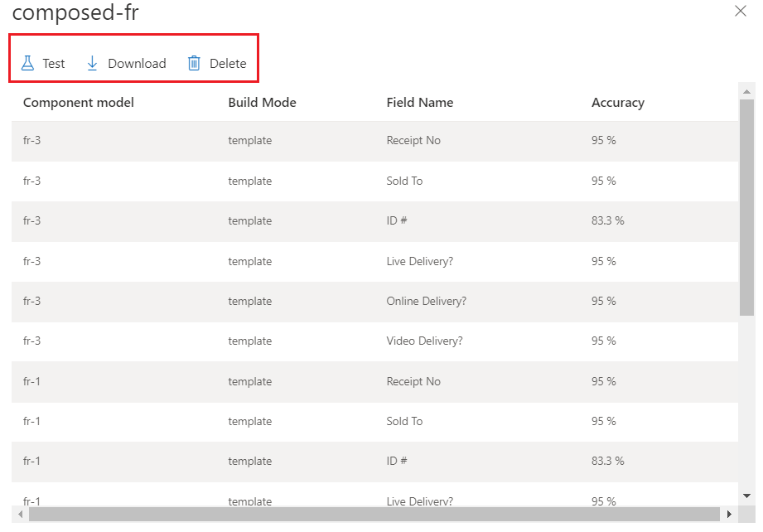Close the composed-fr dialog
Viewport: 763px width, 532px height.
(741, 12)
